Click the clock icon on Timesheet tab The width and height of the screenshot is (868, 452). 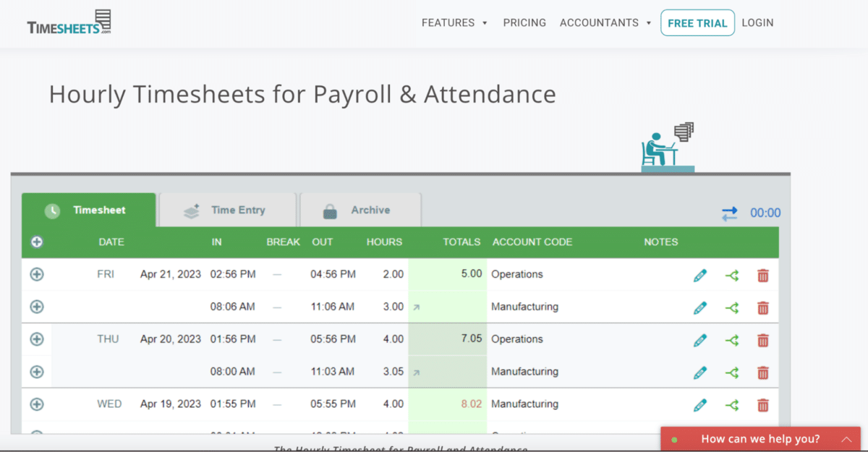(52, 211)
